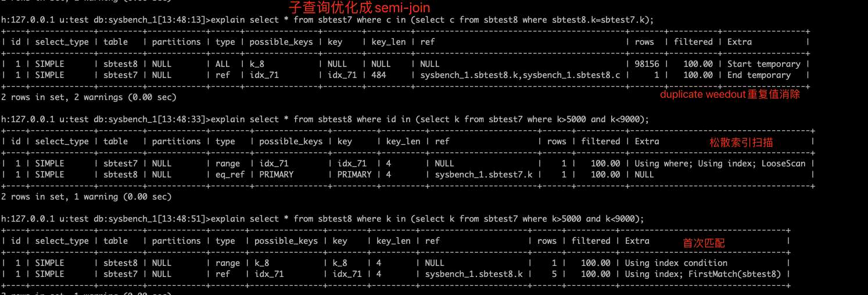Click the 98156 rows value
The width and height of the screenshot is (868, 295).
pyautogui.click(x=644, y=64)
